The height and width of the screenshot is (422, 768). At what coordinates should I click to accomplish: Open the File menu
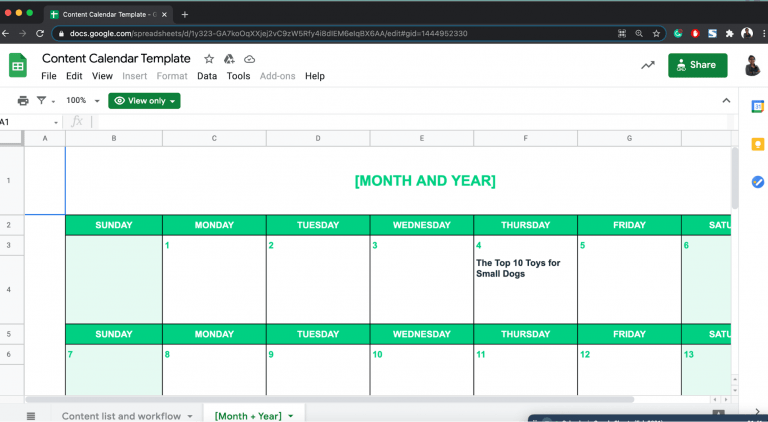(x=48, y=76)
